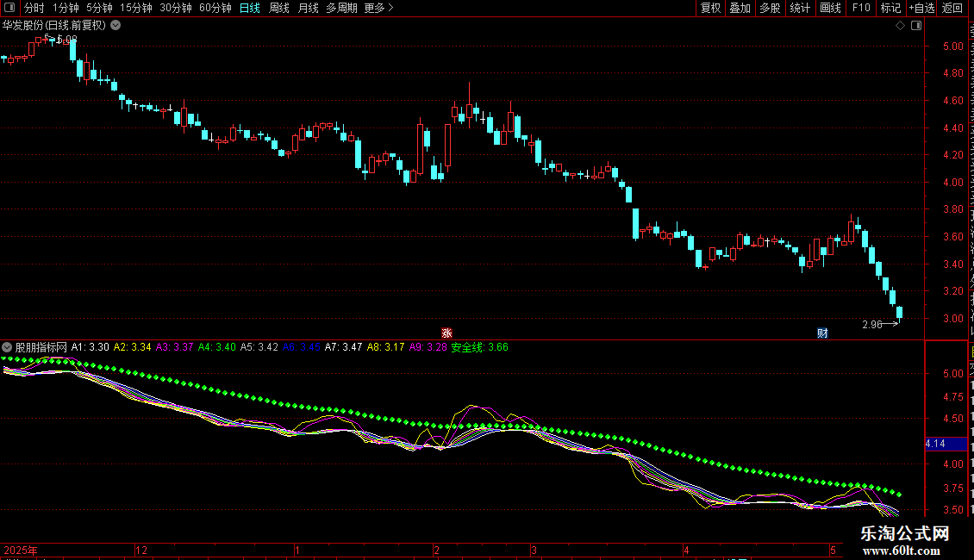Add stock with +自选 button
Image resolution: width=974 pixels, height=560 pixels.
[x=921, y=8]
